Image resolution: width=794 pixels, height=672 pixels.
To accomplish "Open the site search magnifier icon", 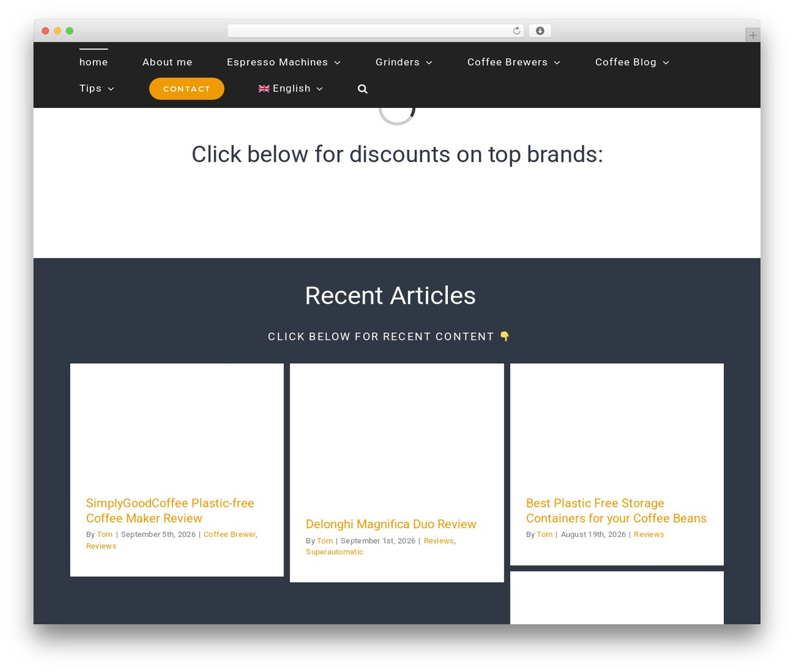I will [x=363, y=89].
